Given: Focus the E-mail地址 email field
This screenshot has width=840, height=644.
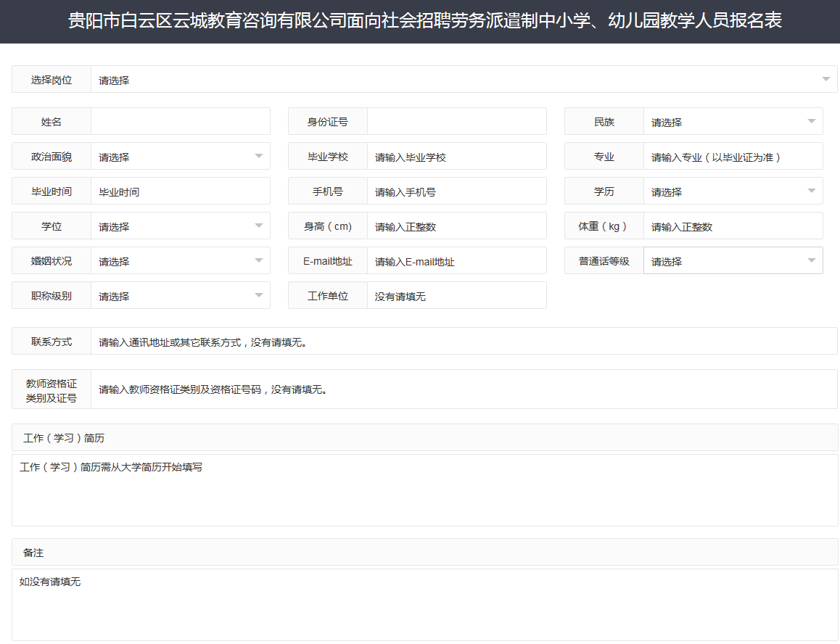Looking at the screenshot, I should (457, 260).
